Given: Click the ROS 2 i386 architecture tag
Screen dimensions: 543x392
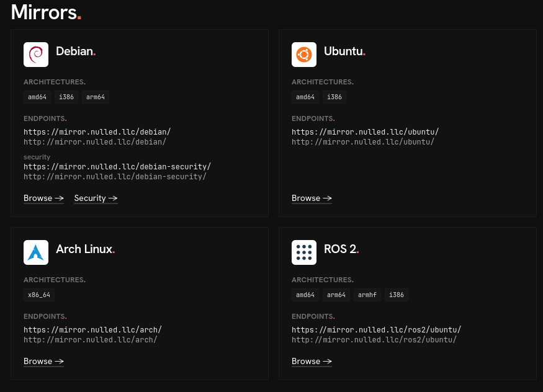Looking at the screenshot, I should (x=397, y=295).
